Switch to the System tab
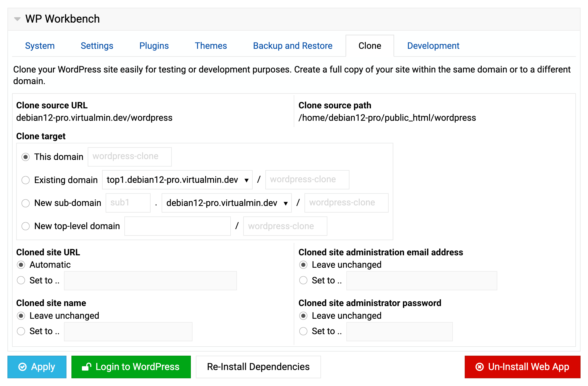The height and width of the screenshot is (386, 588). click(40, 46)
